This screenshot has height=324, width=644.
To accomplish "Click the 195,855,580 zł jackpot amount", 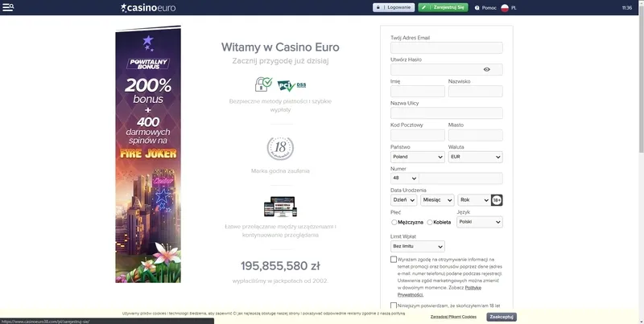I will pos(280,266).
